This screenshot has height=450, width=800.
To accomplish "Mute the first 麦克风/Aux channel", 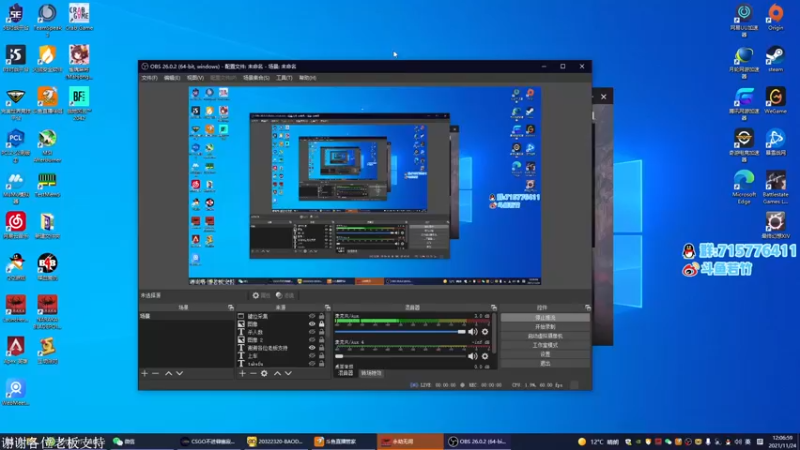I will pos(472,332).
